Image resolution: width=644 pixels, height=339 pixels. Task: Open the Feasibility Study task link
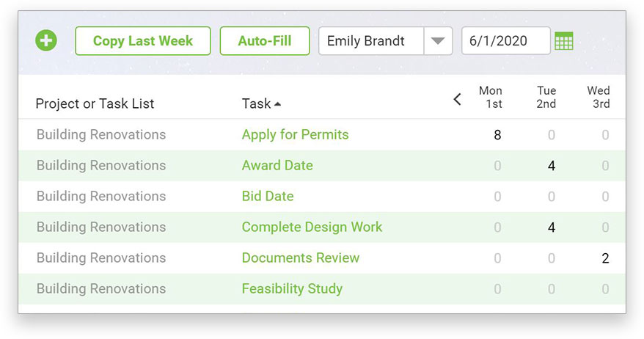[x=292, y=288]
